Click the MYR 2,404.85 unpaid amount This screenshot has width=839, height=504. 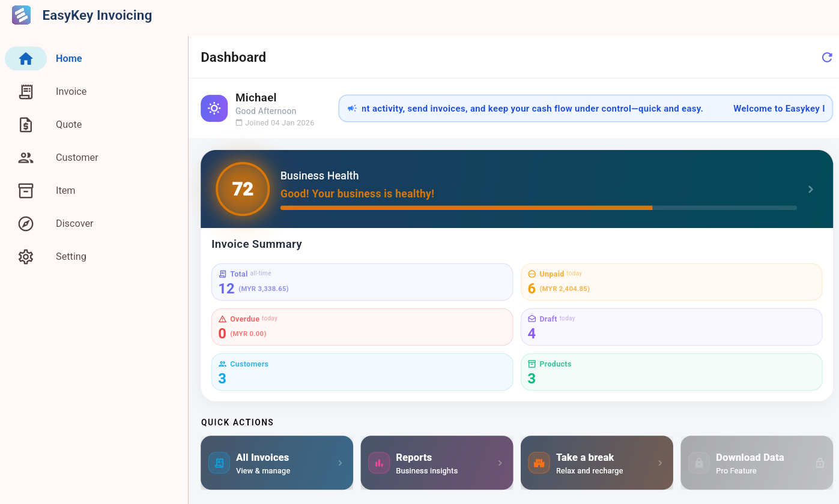click(565, 289)
